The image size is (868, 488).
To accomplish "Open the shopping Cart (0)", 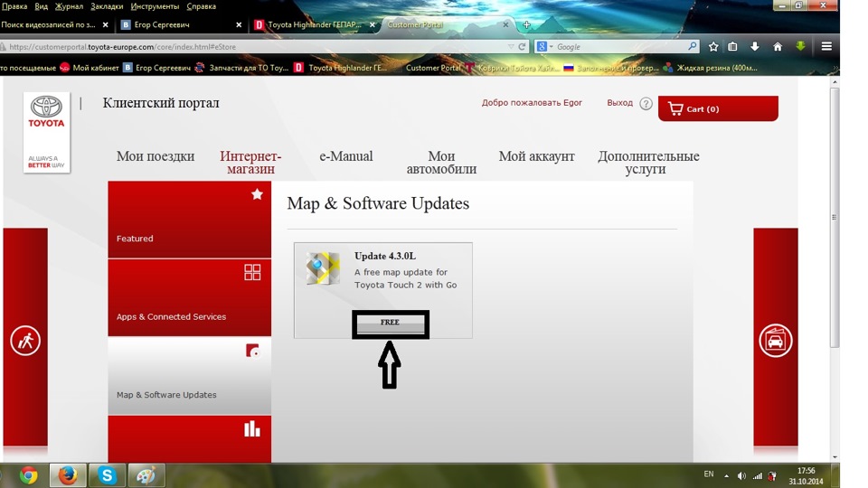I will (718, 108).
